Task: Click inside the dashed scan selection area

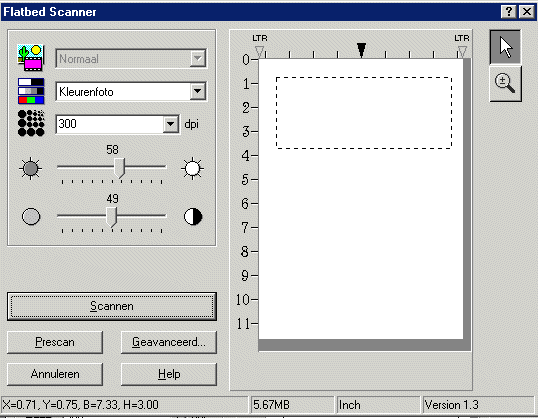Action: pos(364,113)
